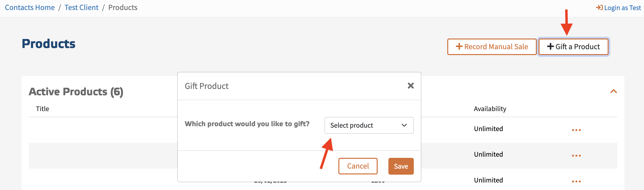Screen dimensions: 644x190
Task: Open the three-dot menu for the first product row
Action: coord(576,130)
